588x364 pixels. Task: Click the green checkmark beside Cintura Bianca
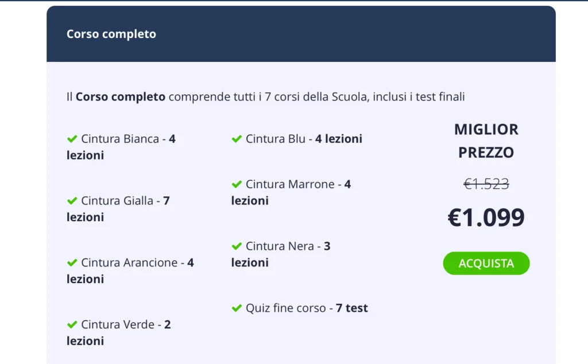click(72, 138)
